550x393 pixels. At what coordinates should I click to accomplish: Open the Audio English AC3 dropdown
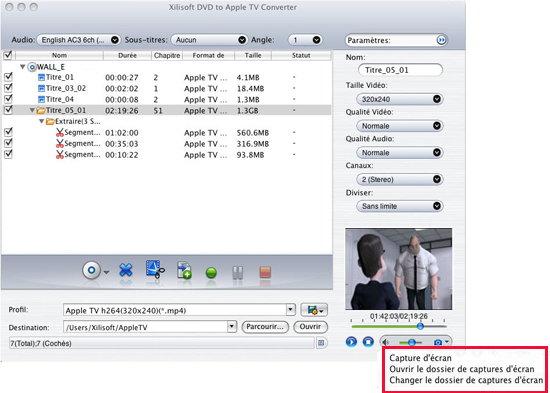(79, 40)
